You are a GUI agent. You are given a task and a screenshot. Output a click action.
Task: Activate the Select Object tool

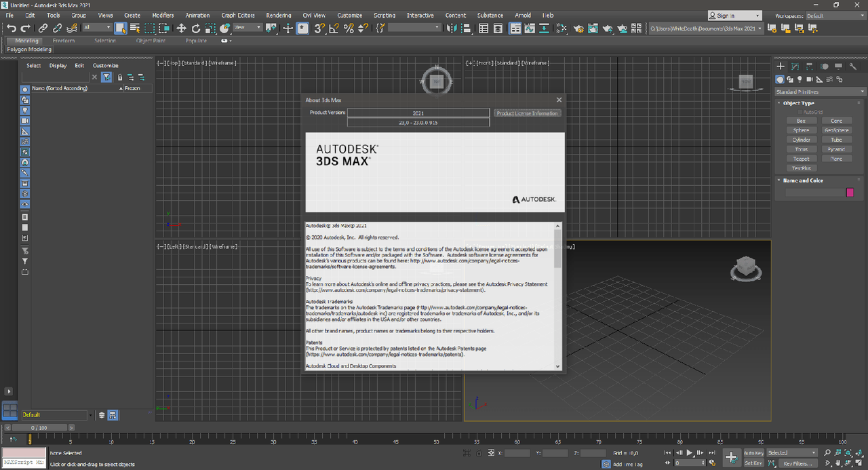click(x=121, y=28)
